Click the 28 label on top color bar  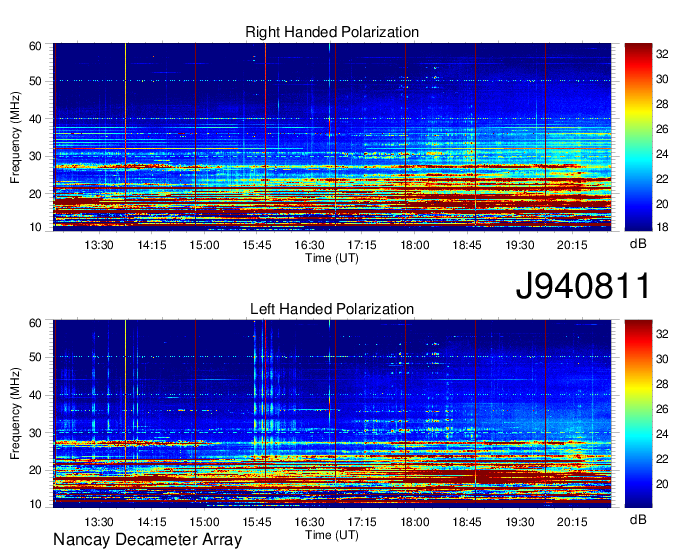tap(662, 104)
